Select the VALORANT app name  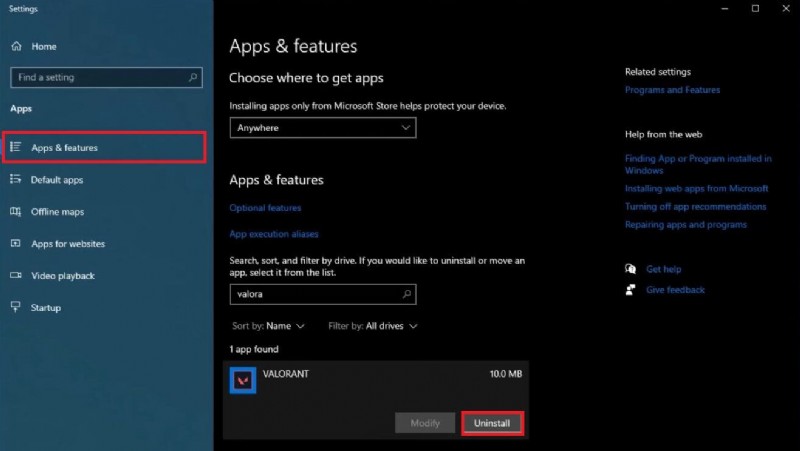286,374
